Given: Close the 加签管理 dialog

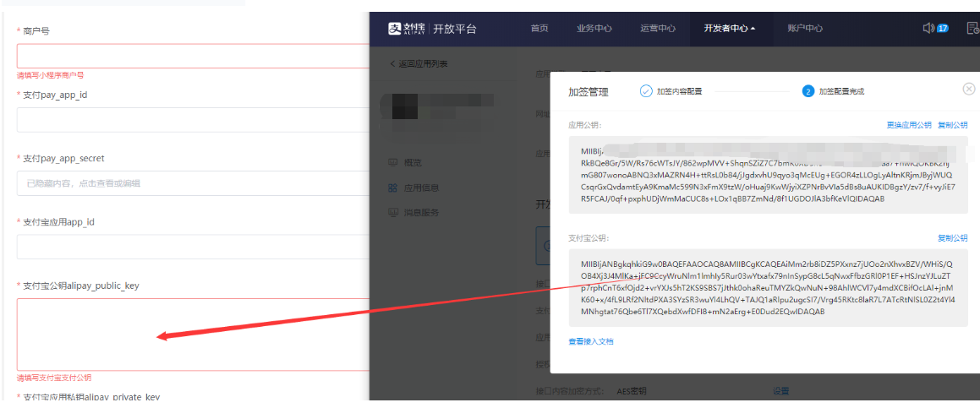Looking at the screenshot, I should point(969,90).
